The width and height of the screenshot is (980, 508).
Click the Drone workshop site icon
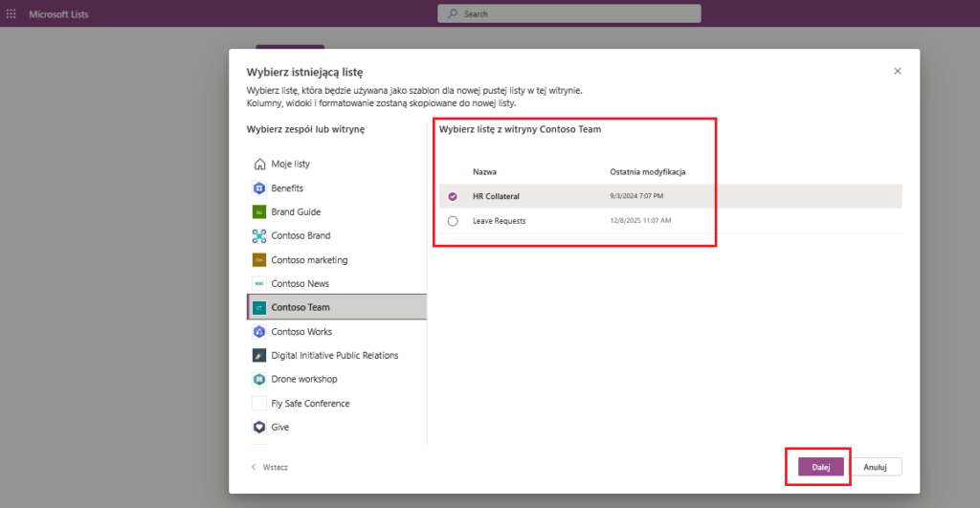[x=258, y=380]
